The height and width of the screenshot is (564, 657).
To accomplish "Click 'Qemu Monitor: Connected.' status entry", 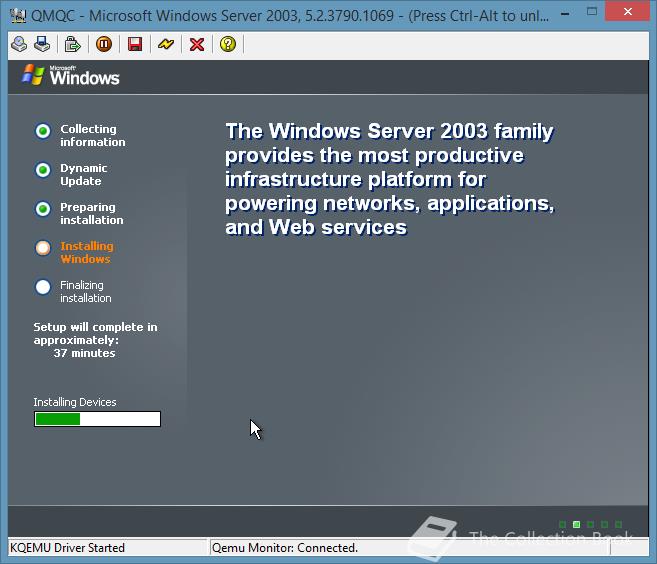I will click(285, 548).
